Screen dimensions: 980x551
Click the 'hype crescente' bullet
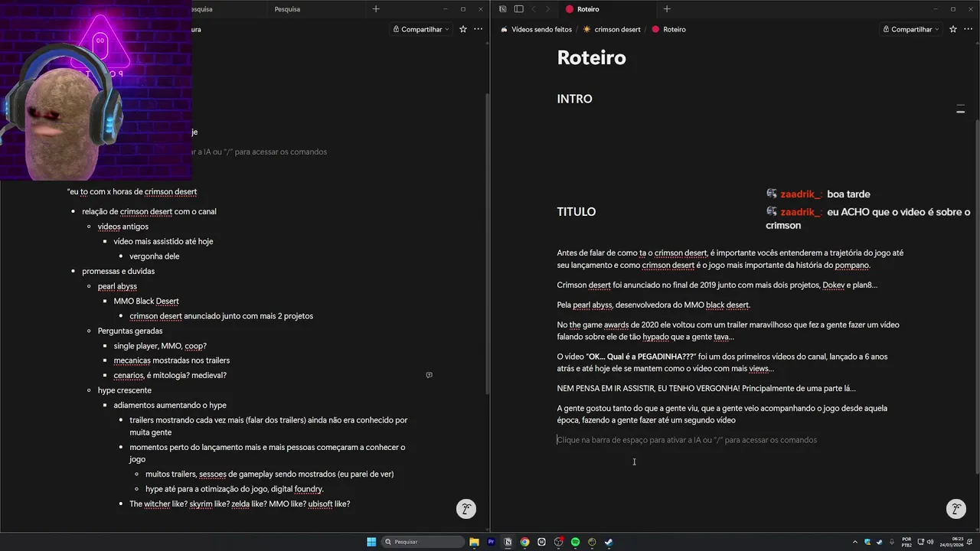click(x=124, y=390)
